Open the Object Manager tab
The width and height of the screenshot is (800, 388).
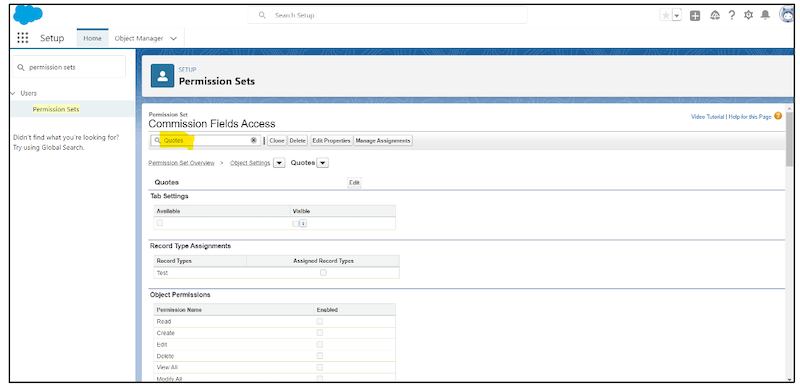139,38
